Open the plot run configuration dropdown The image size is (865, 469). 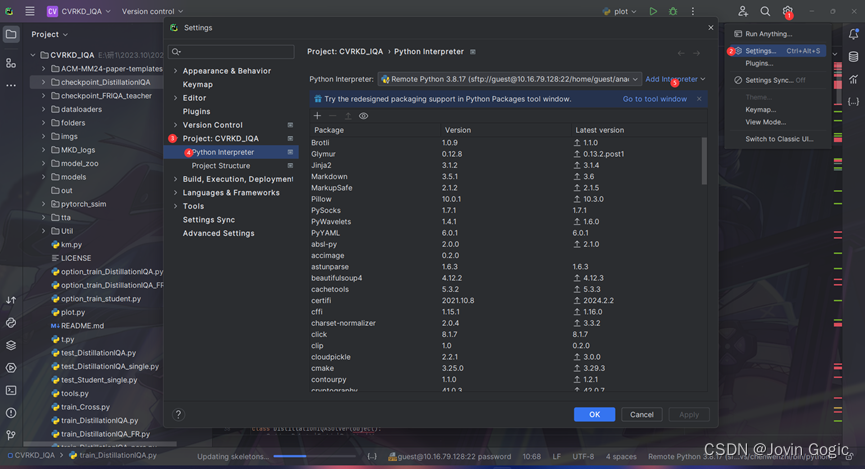(x=620, y=11)
